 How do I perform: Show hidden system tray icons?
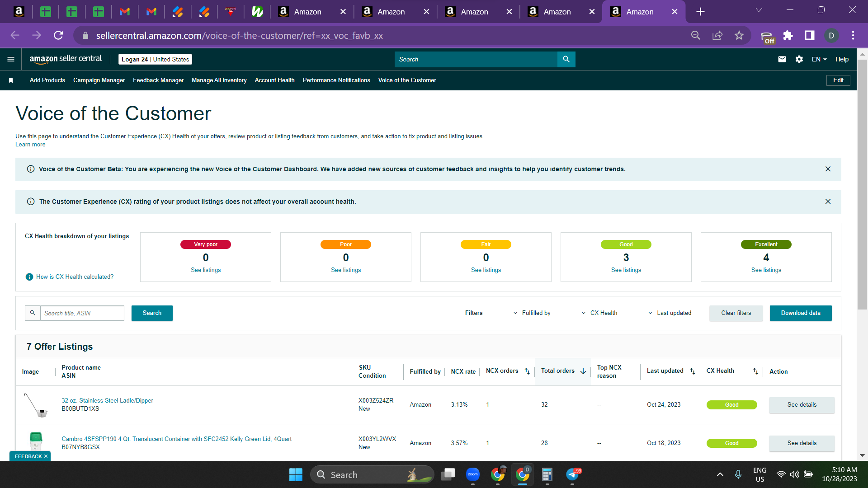click(720, 474)
